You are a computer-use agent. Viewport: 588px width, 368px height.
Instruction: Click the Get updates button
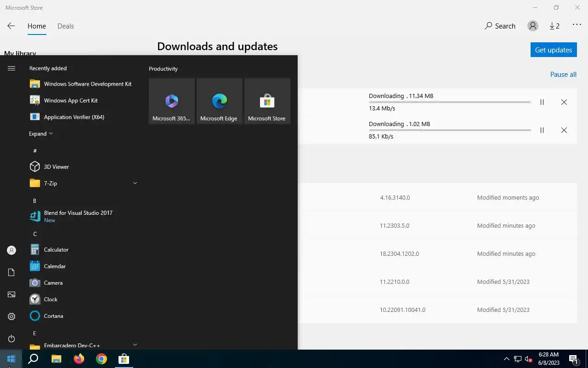[x=554, y=50]
